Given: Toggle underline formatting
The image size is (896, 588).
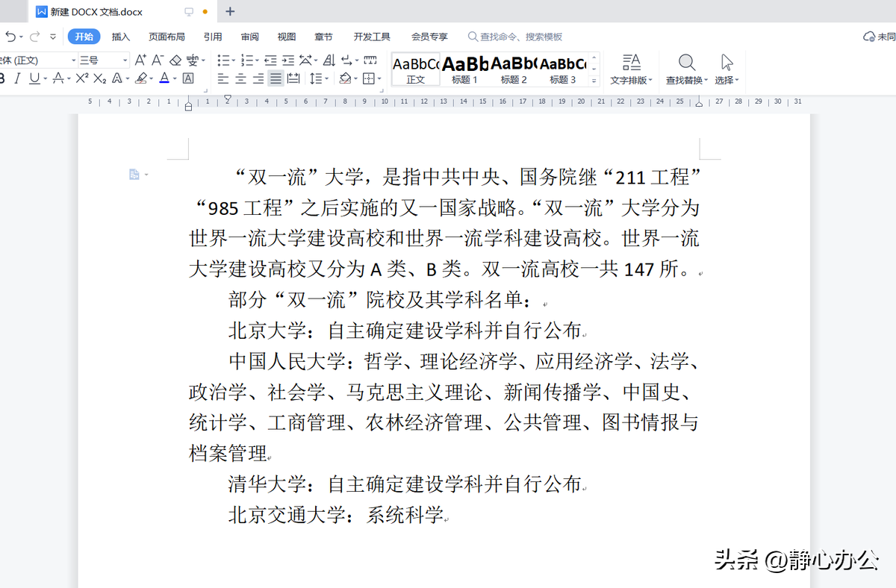Looking at the screenshot, I should pyautogui.click(x=34, y=78).
